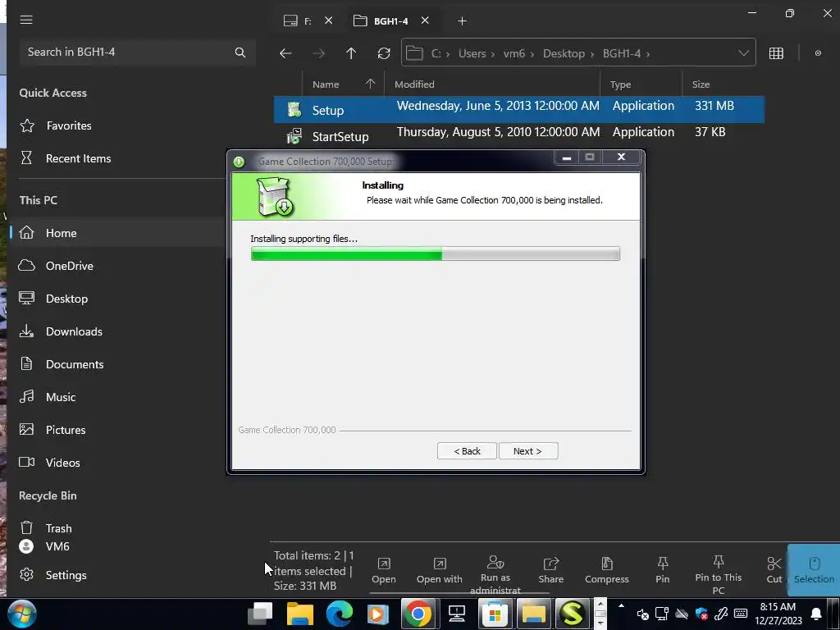Open Documents in the sidebar
This screenshot has height=630, width=840.
coord(75,364)
